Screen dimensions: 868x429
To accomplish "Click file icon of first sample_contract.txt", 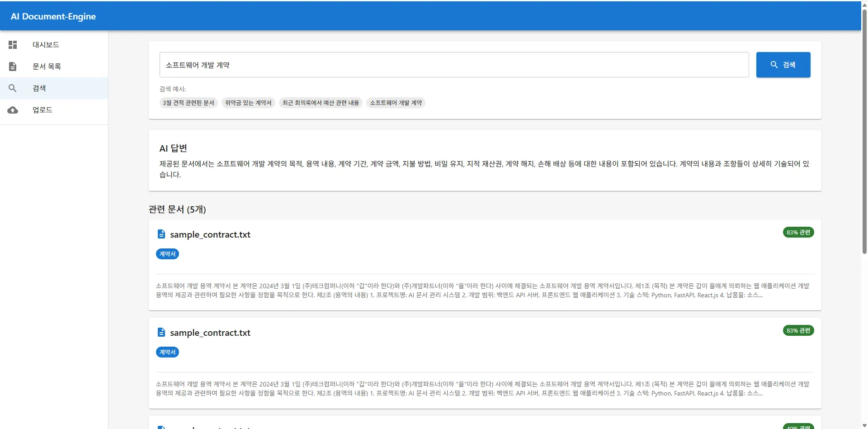I will [161, 234].
